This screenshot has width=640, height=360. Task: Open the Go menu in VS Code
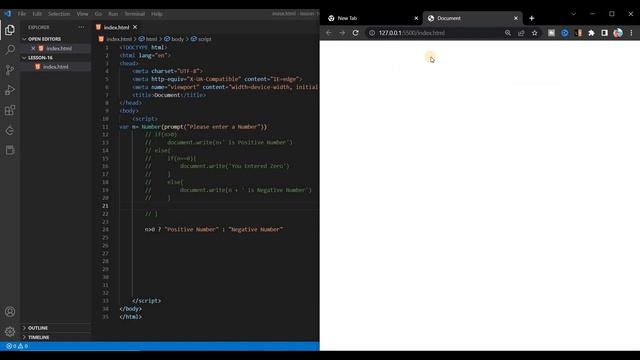(98, 14)
